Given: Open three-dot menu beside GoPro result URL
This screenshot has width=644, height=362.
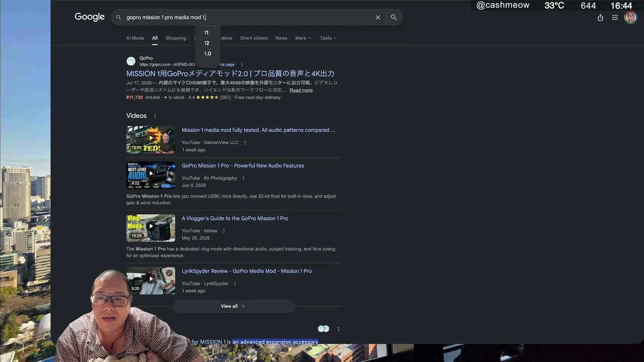Looking at the screenshot, I should pos(242,64).
